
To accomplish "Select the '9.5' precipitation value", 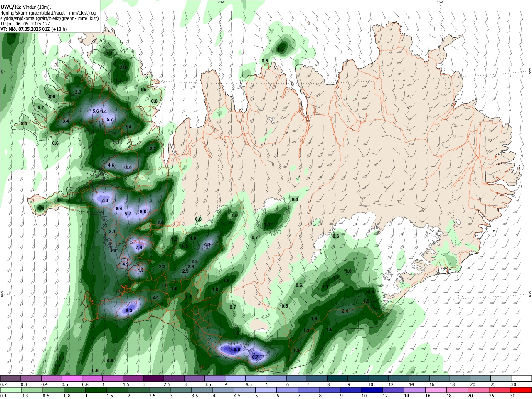I will 237,350.
